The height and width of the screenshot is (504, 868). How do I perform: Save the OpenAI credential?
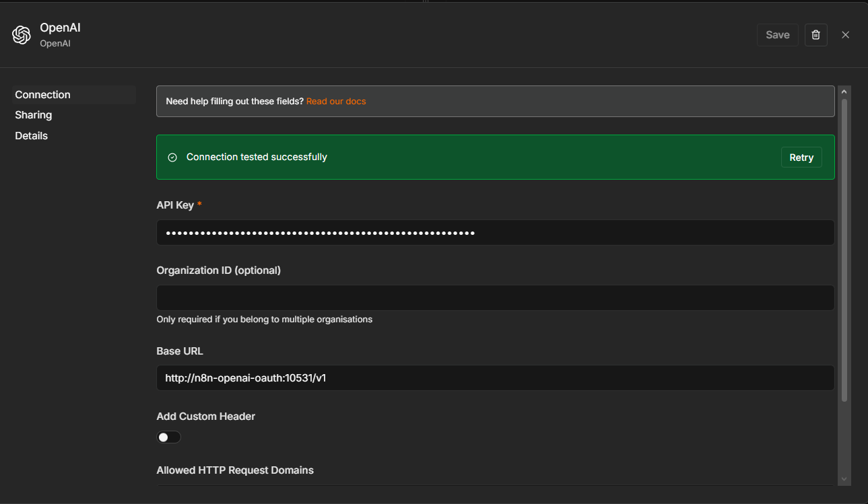click(x=778, y=35)
